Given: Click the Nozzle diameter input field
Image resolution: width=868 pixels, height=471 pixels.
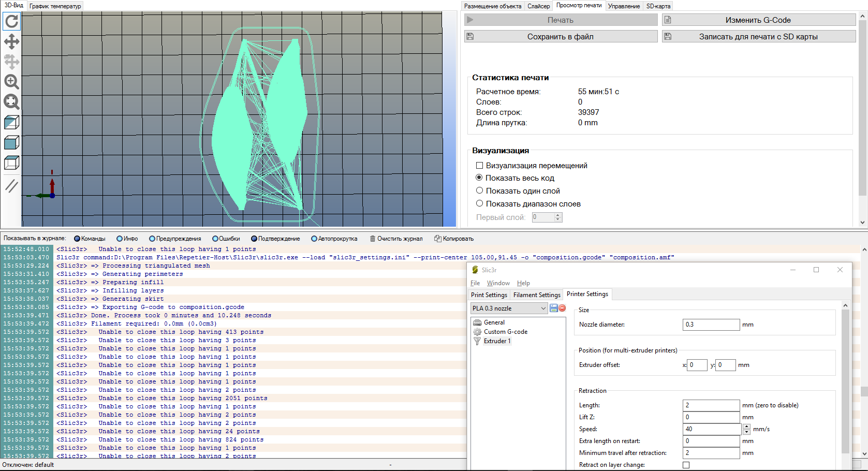Looking at the screenshot, I should click(711, 325).
